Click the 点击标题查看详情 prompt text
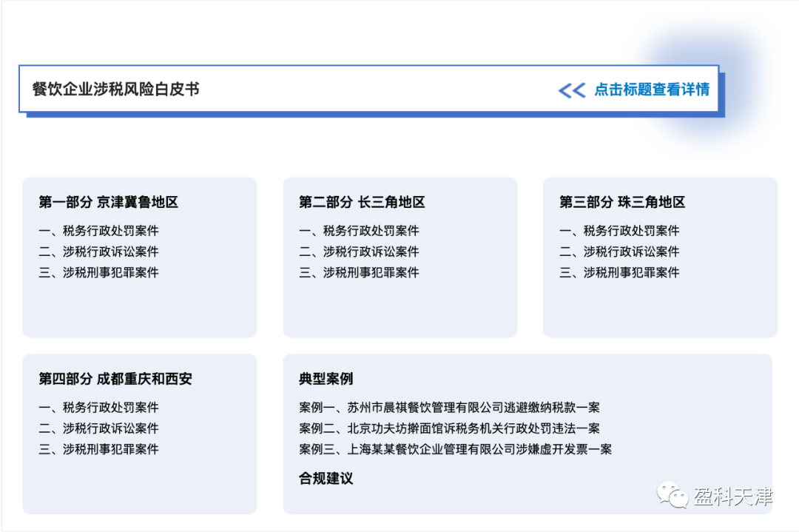 point(652,90)
